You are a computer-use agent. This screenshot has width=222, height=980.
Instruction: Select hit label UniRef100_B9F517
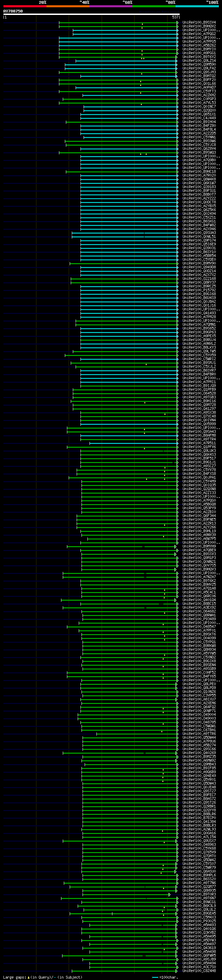coord(199,459)
